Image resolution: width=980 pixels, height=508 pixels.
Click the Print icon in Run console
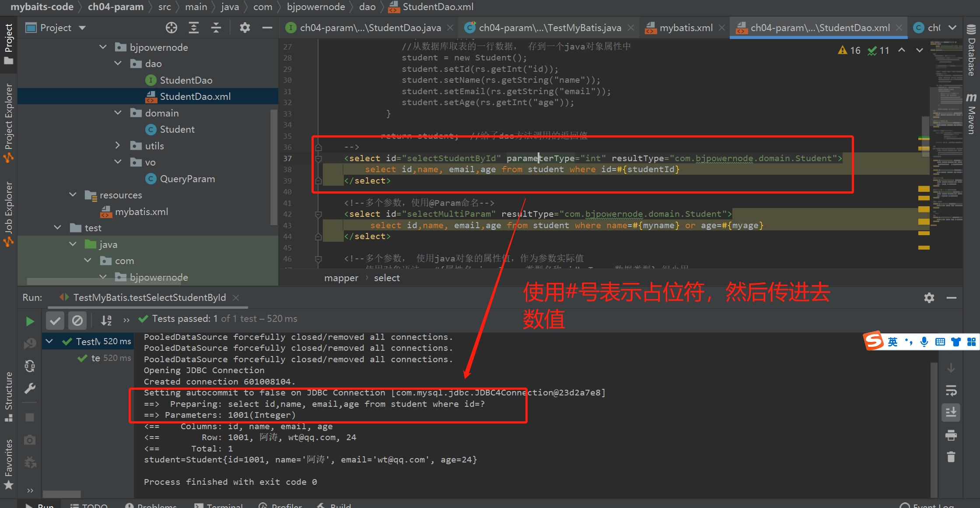951,435
